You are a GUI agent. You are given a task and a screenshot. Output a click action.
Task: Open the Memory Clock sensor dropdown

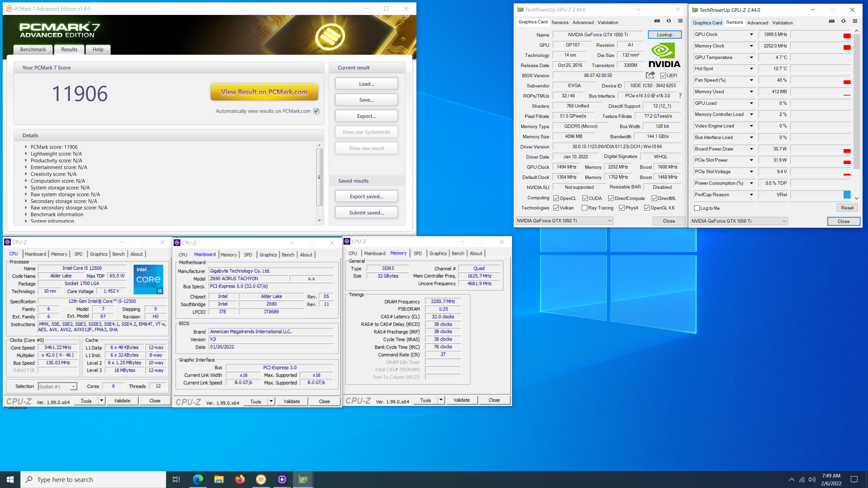751,46
